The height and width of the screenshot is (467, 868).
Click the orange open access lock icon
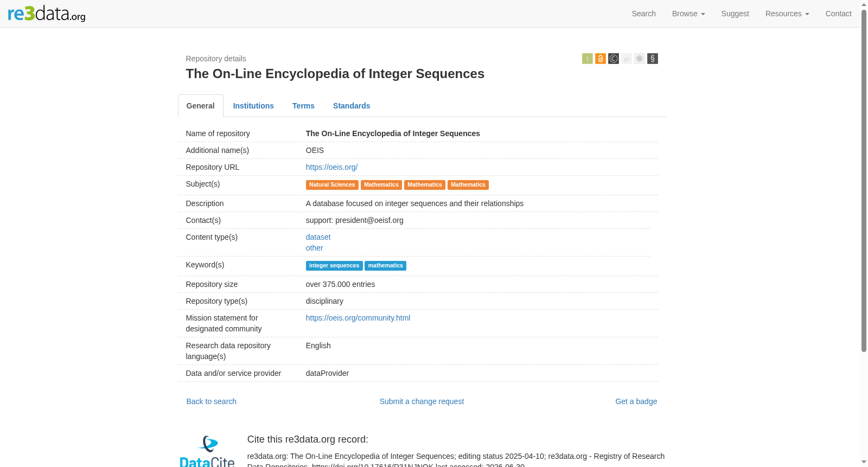pyautogui.click(x=601, y=59)
